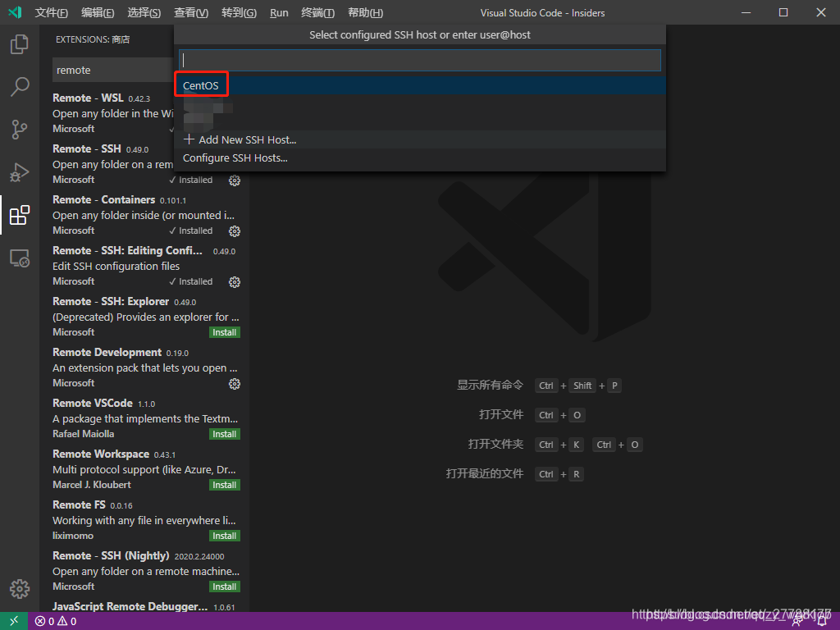This screenshot has width=840, height=630.
Task: Open Remote - WSL extension entry
Action: pyautogui.click(x=107, y=113)
